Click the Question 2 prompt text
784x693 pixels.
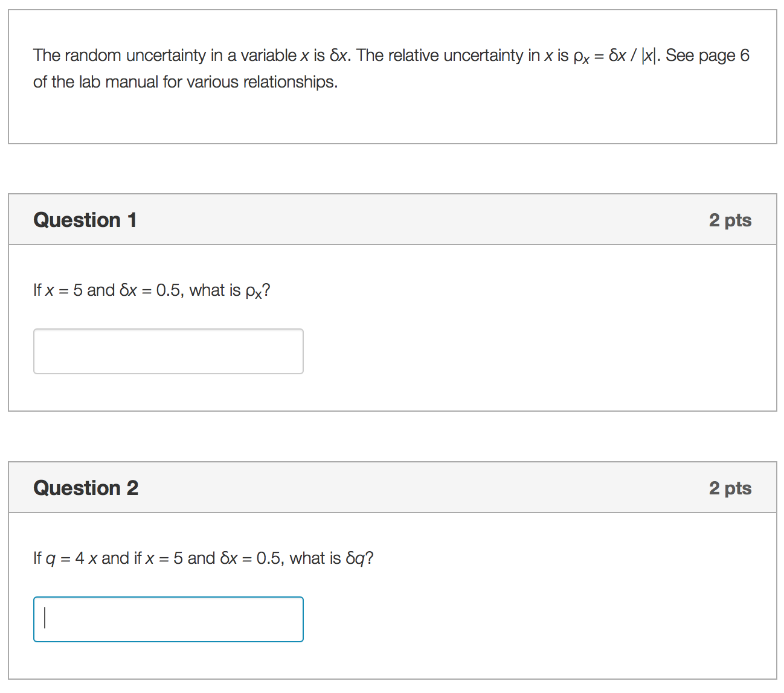pyautogui.click(x=202, y=558)
